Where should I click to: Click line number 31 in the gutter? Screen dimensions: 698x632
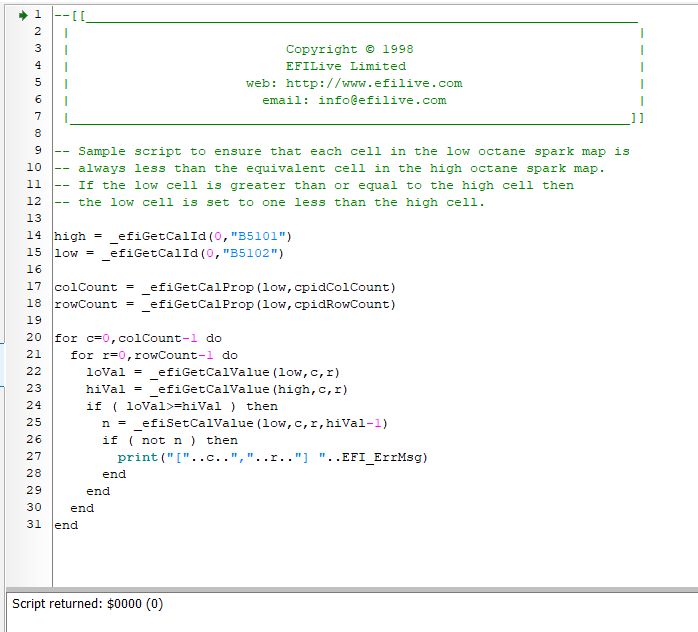34,524
